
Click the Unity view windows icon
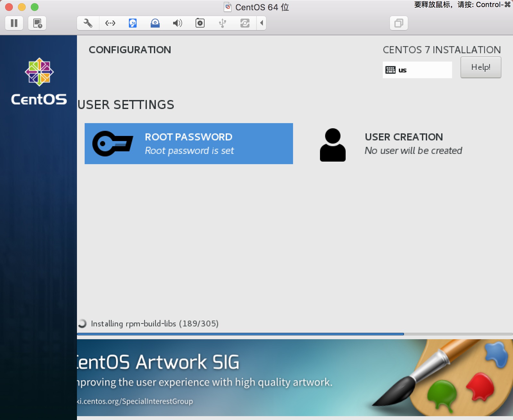pyautogui.click(x=399, y=23)
